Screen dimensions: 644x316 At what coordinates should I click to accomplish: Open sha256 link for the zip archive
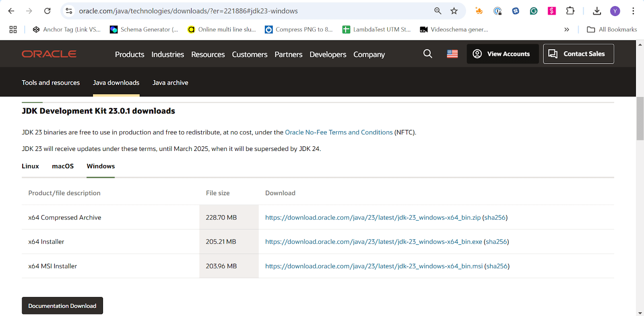coord(495,217)
